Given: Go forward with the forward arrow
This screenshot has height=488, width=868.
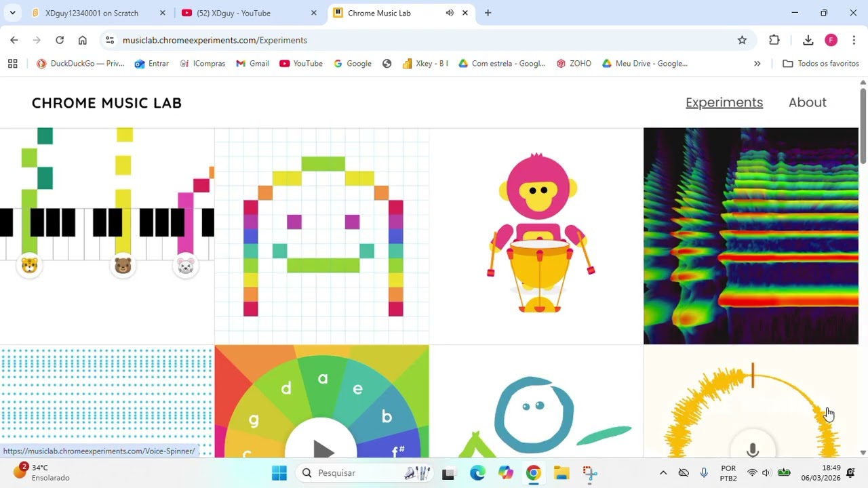Looking at the screenshot, I should click(37, 40).
